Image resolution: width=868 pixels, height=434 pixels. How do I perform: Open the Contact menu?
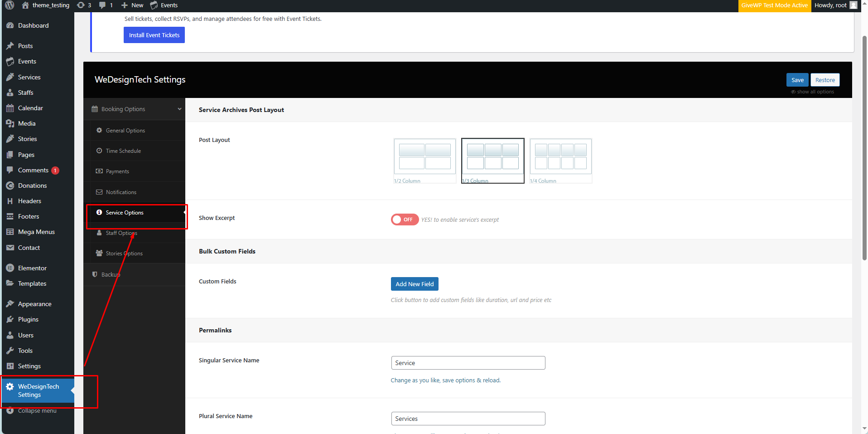(x=38, y=248)
